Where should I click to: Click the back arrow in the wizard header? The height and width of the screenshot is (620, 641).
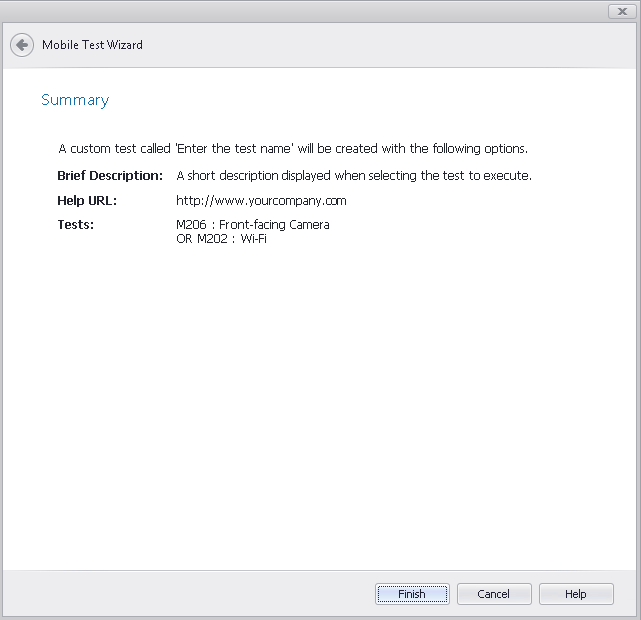click(21, 45)
